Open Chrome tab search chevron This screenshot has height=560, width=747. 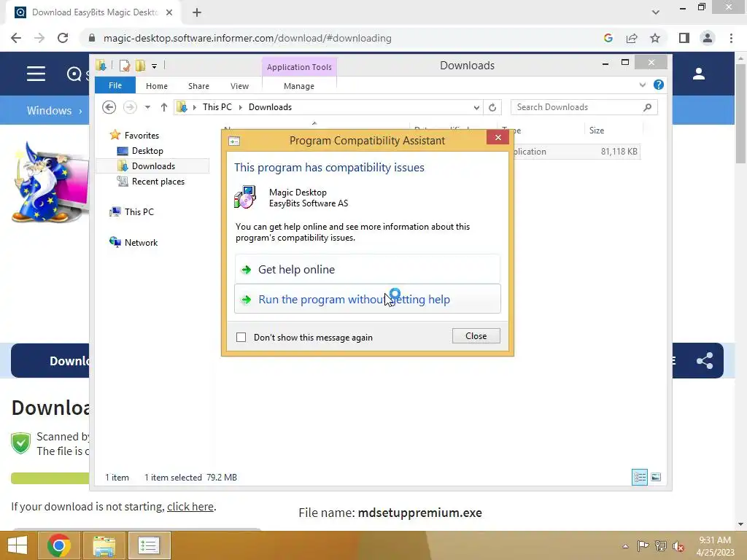656,12
